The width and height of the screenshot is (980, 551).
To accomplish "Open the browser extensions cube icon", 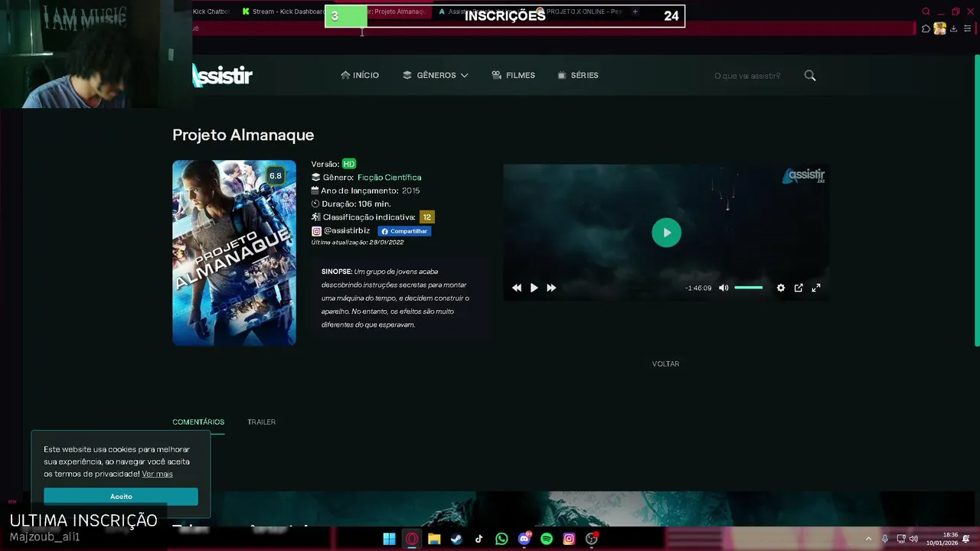I will point(926,29).
